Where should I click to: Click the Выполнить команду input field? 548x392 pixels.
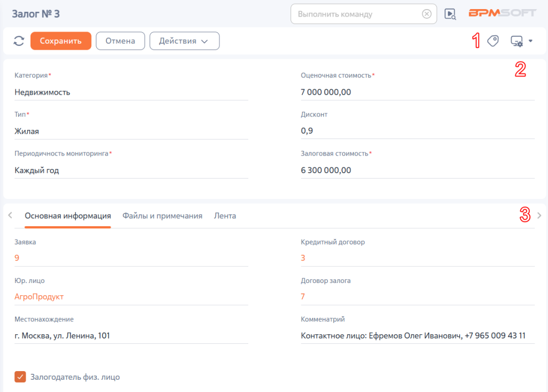pos(358,14)
